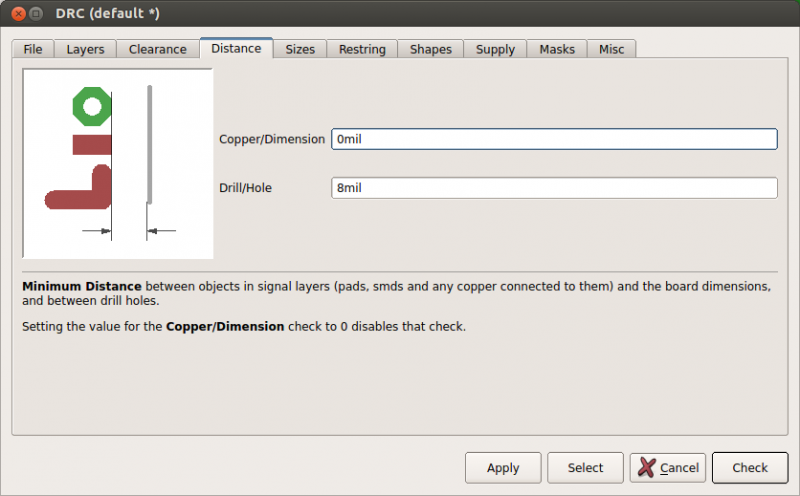Open the Sizes tab
This screenshot has width=800, height=496.
coord(300,49)
